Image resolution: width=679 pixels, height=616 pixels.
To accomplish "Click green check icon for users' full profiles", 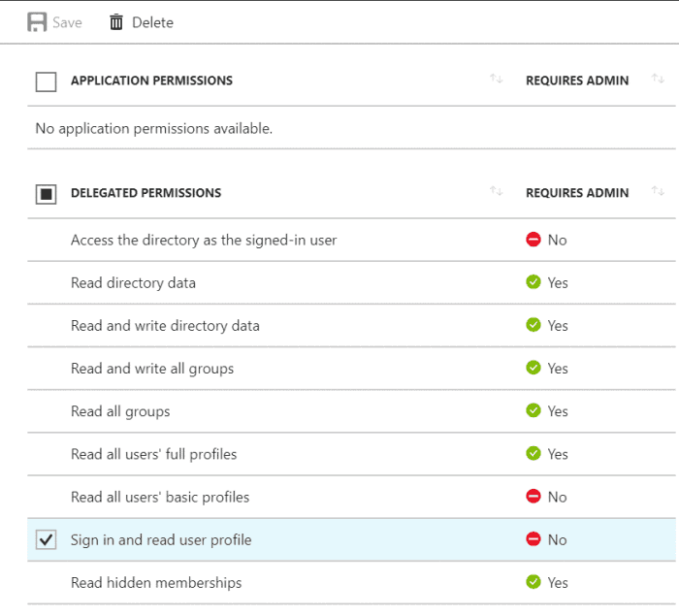I will tap(533, 454).
